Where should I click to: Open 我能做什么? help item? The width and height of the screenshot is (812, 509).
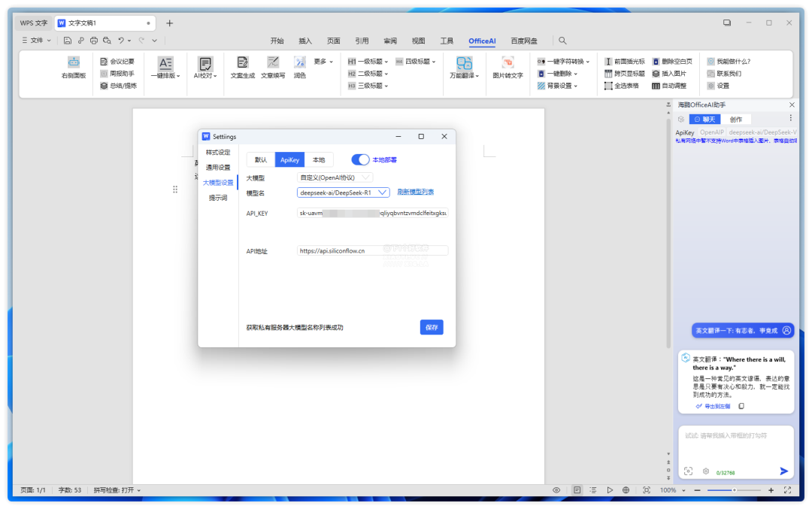click(729, 61)
